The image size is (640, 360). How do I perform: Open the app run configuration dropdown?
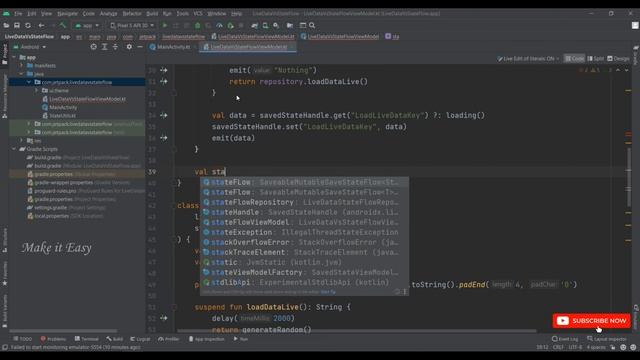87,25
